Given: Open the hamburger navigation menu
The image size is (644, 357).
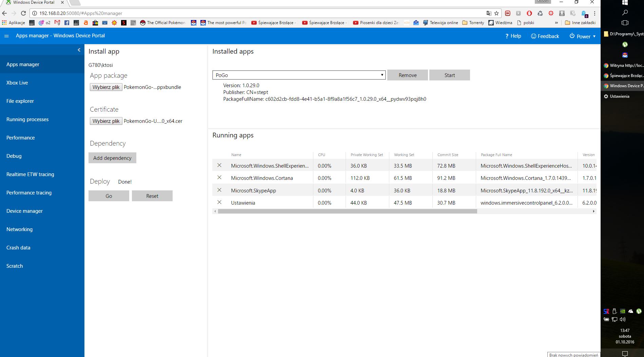Looking at the screenshot, I should (x=6, y=36).
